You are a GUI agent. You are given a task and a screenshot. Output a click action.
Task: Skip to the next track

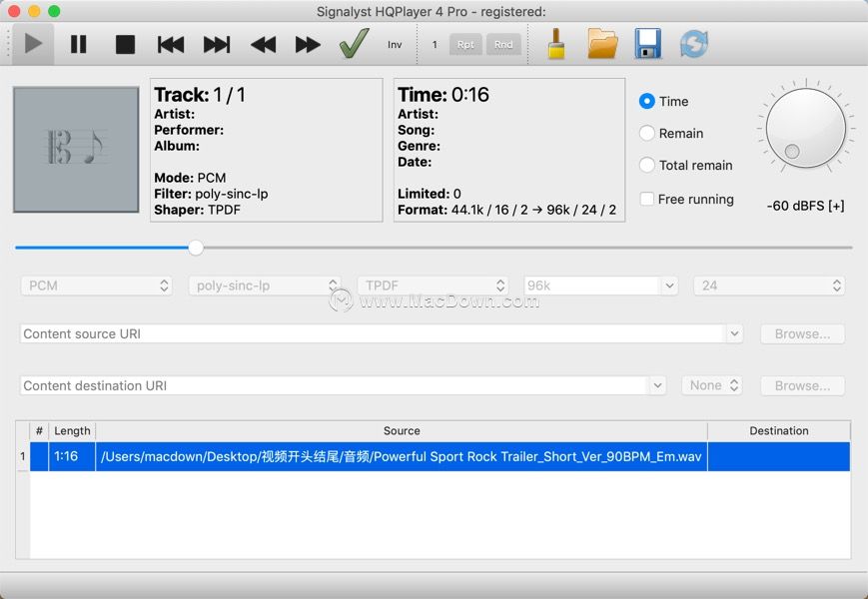tap(217, 44)
